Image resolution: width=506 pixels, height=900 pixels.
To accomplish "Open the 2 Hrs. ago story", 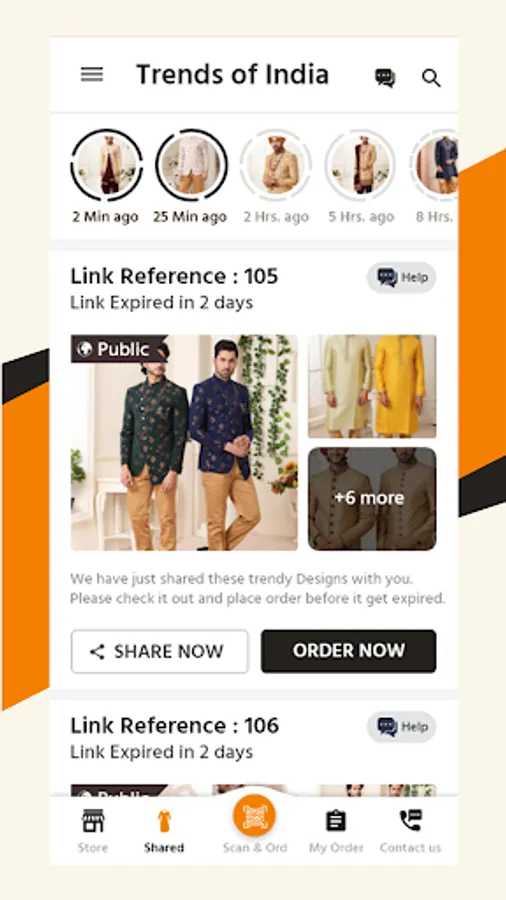I will pos(276,165).
